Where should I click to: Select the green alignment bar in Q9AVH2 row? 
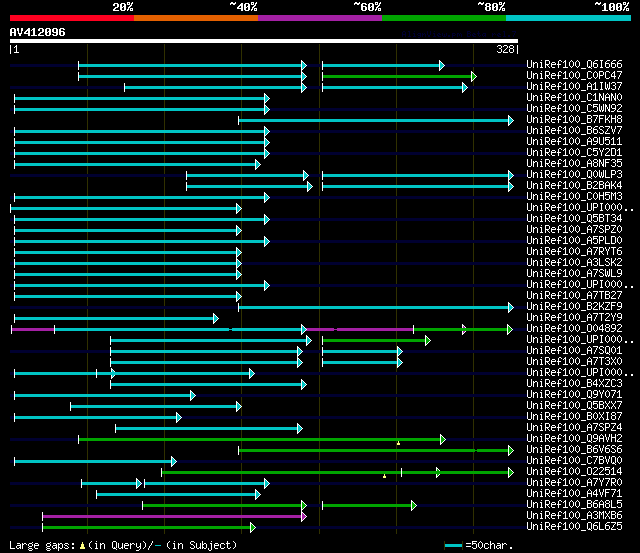click(262, 440)
